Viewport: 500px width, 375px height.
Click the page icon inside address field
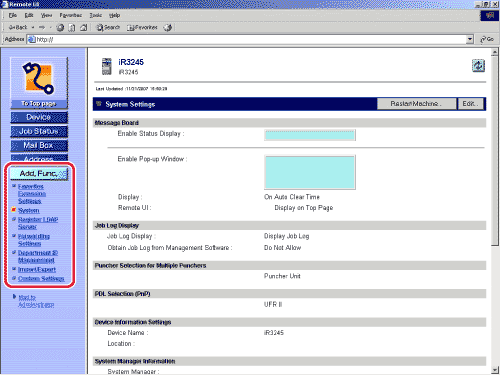pyautogui.click(x=32, y=39)
